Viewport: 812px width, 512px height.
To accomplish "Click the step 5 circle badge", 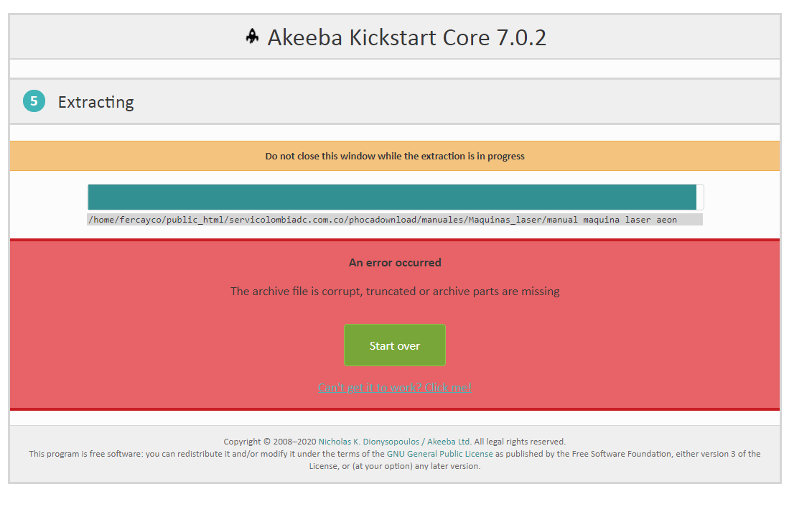I will [x=34, y=101].
